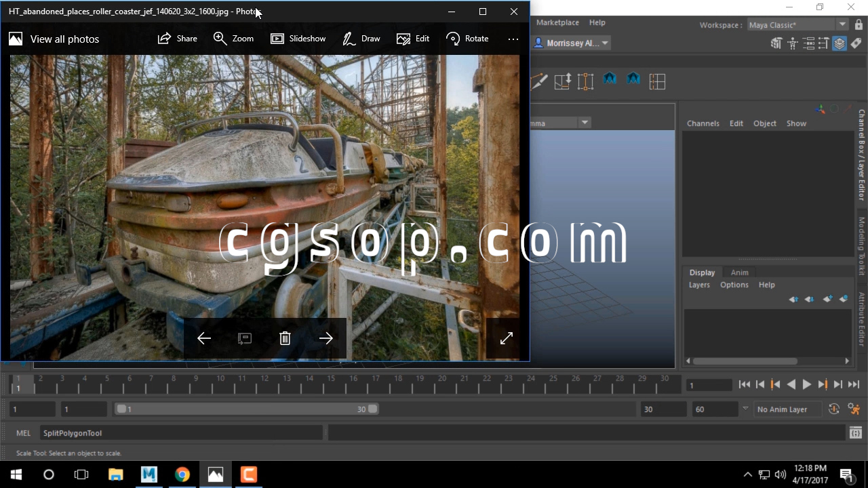Open Edit in the Photos toolbar
This screenshot has width=868, height=488.
click(x=413, y=39)
